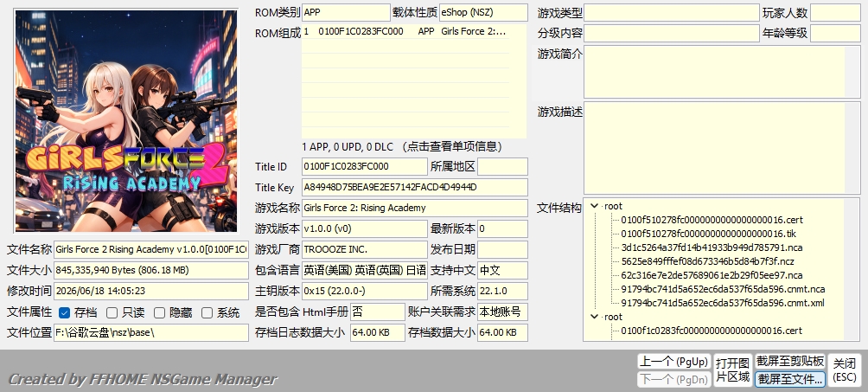
Task: Click the Girls Force 2 cover art
Action: [x=126, y=121]
